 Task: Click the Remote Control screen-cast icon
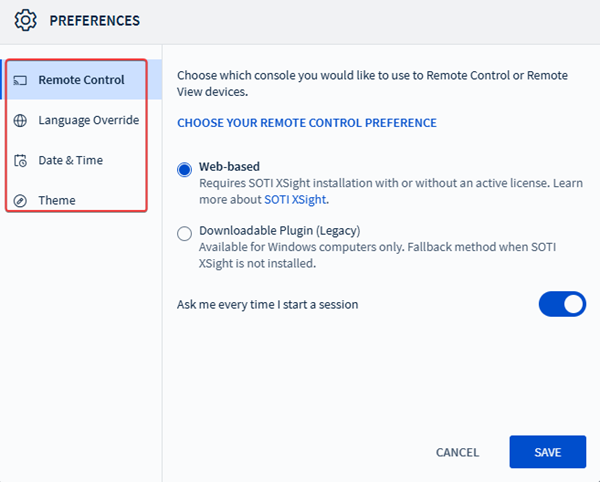click(20, 80)
